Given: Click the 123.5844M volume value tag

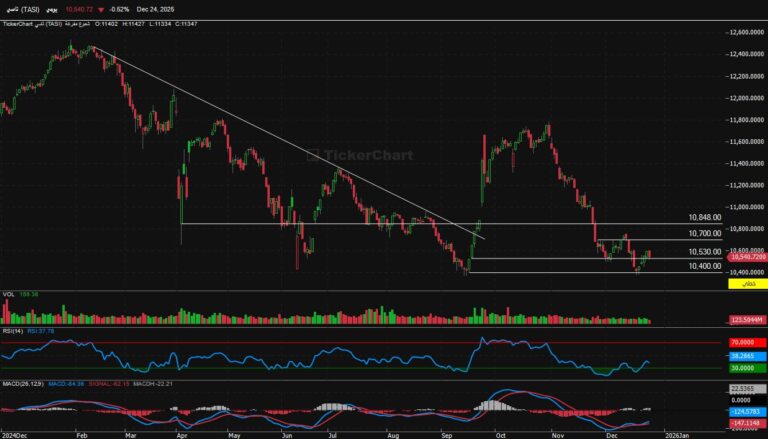Looking at the screenshot, I should [745, 319].
